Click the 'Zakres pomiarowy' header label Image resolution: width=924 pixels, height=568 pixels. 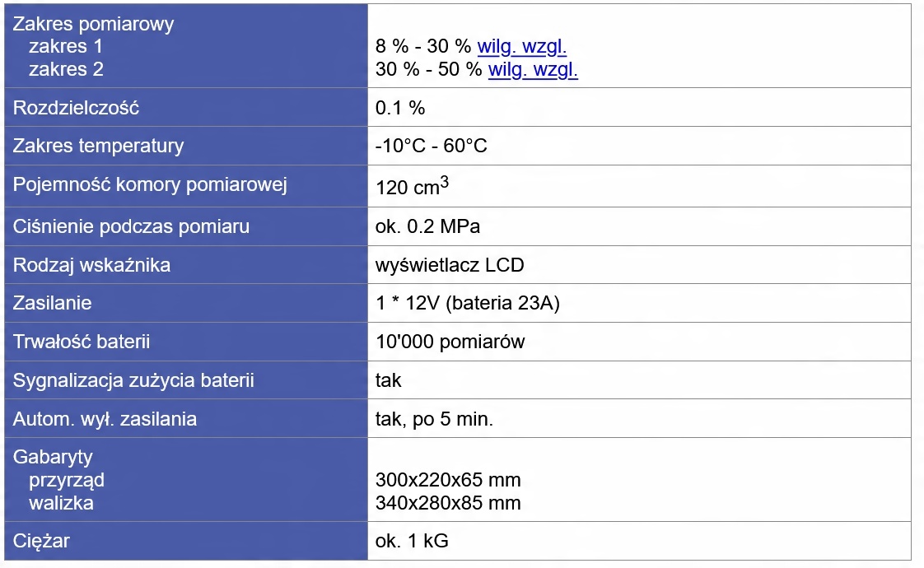93,24
